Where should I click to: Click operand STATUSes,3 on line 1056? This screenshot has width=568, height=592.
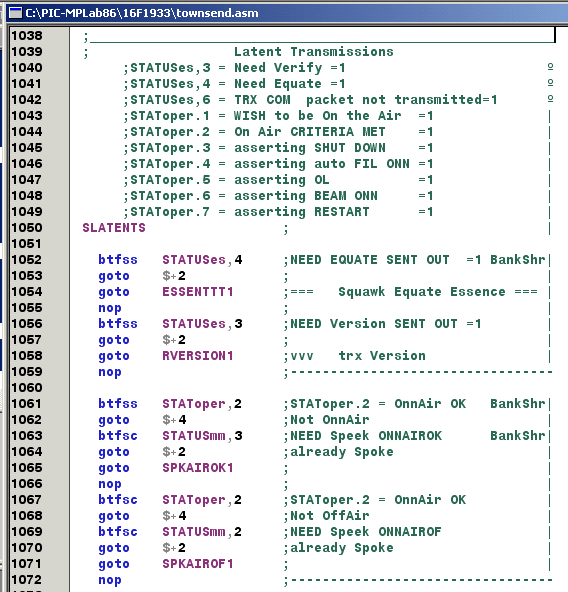click(x=202, y=324)
